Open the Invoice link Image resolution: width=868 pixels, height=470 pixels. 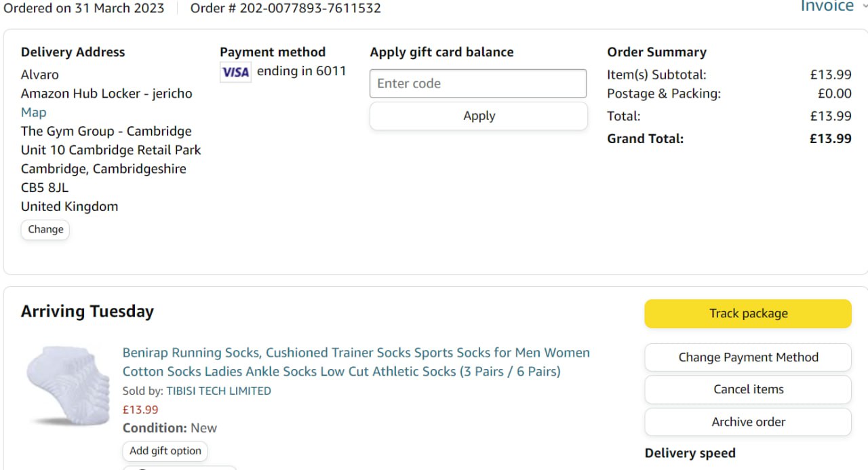click(827, 7)
